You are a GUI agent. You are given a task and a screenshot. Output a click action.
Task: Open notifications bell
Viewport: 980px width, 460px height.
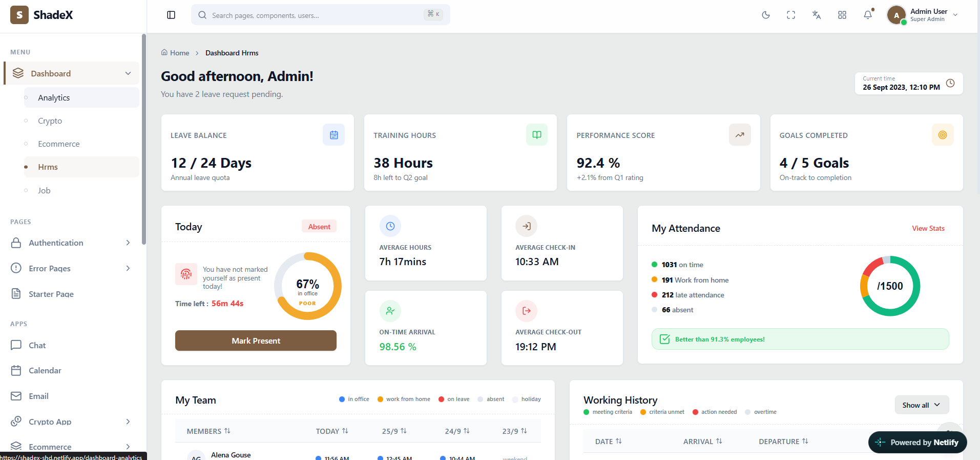868,15
